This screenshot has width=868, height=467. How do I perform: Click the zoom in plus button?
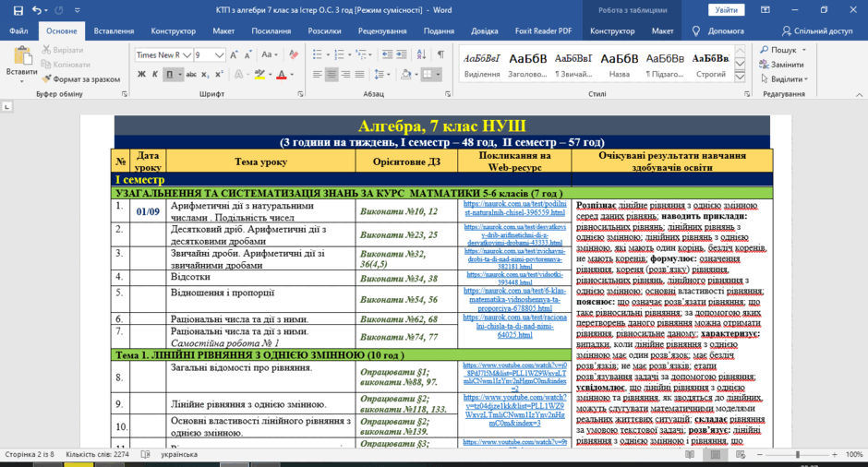tap(834, 454)
